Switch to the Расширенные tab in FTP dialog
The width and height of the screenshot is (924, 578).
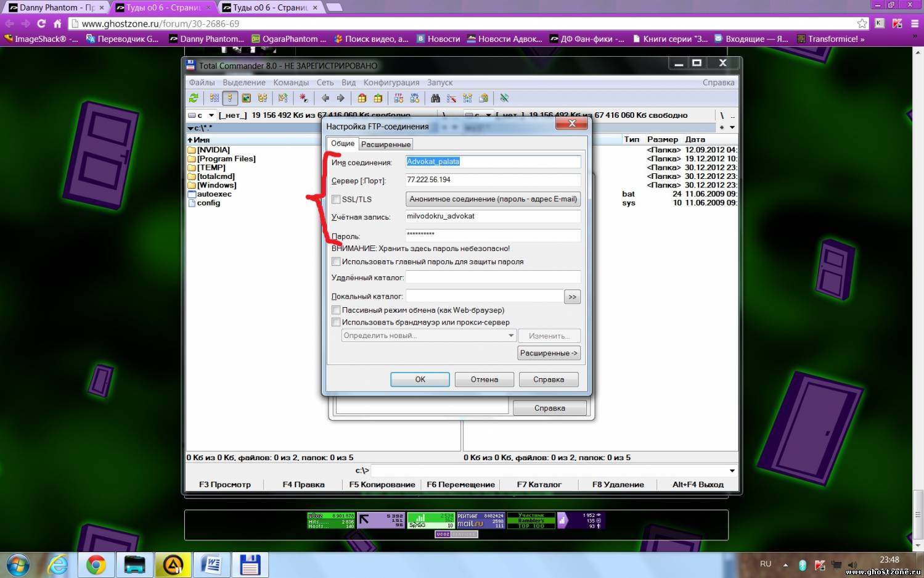[x=386, y=144]
